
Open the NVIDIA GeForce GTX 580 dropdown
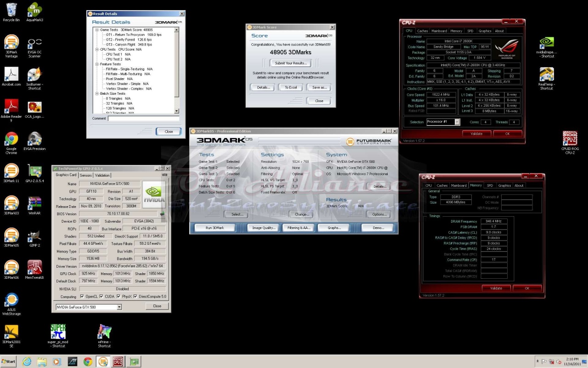[x=119, y=307]
